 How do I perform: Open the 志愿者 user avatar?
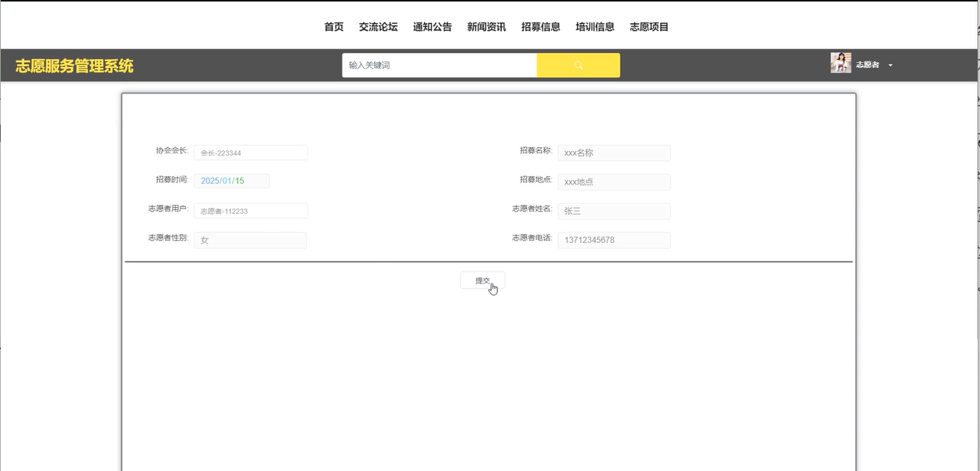841,63
